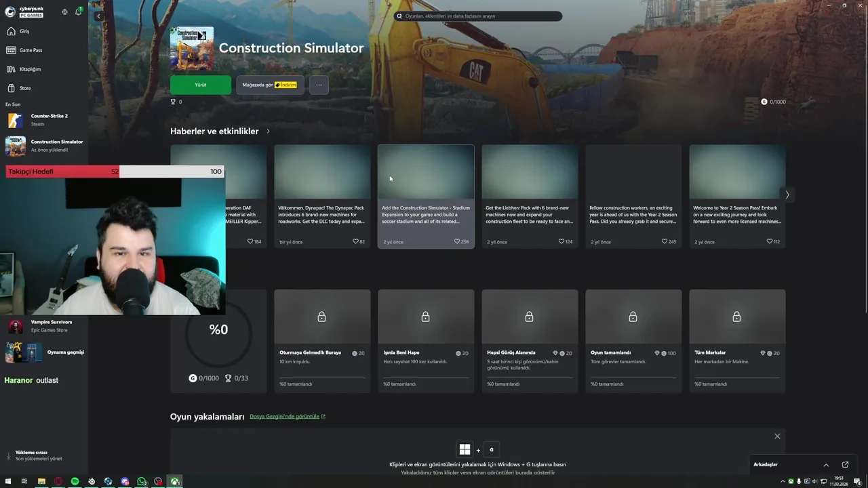Open Game Pass in the sidebar
Image resolution: width=868 pixels, height=488 pixels.
[43, 50]
